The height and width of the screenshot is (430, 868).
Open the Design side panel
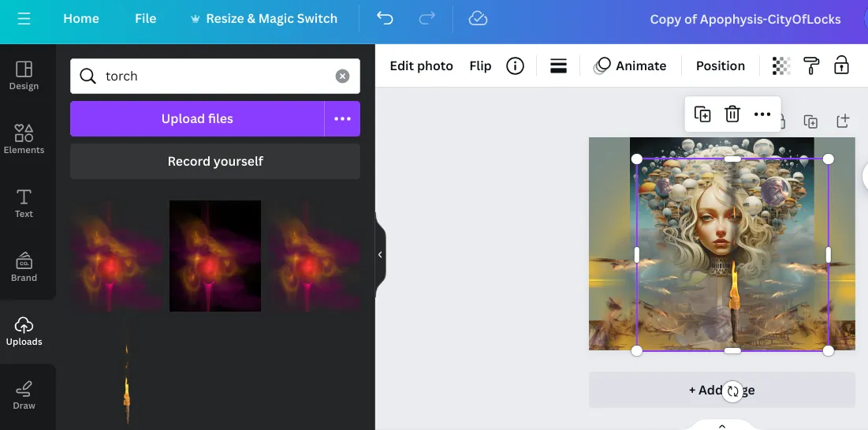[x=24, y=76]
